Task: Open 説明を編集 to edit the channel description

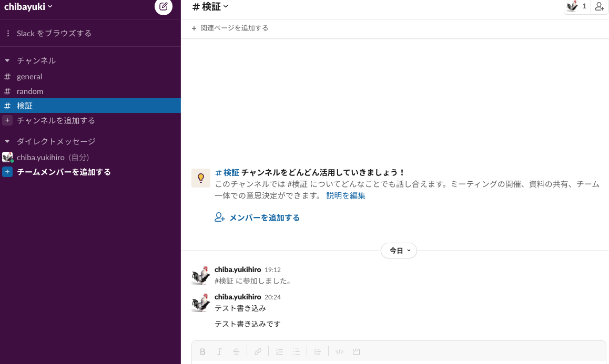Action: [345, 195]
